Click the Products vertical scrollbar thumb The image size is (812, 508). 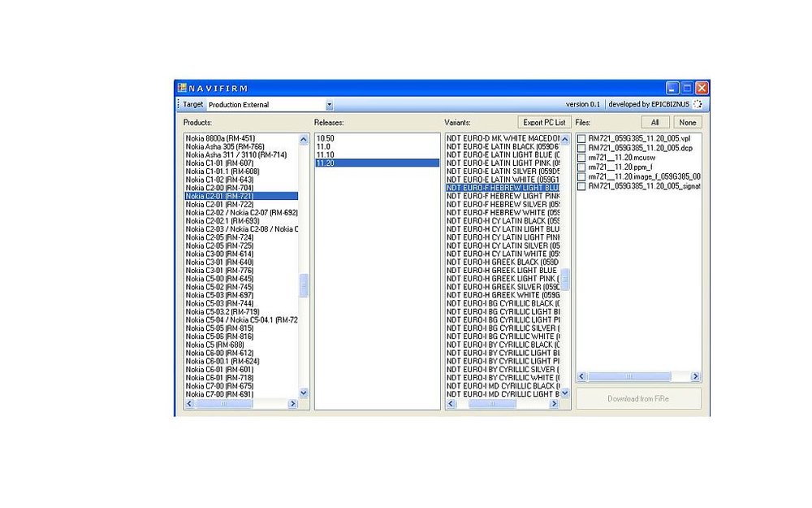304,285
